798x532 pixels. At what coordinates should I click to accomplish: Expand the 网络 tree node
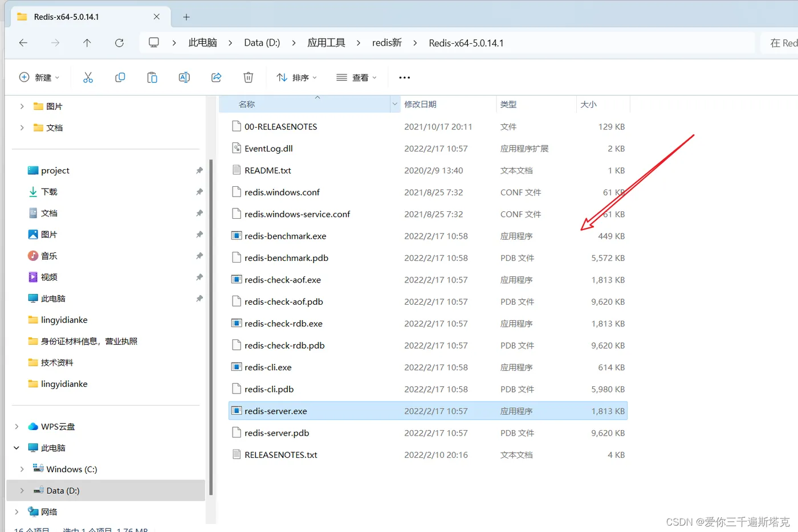pos(17,511)
